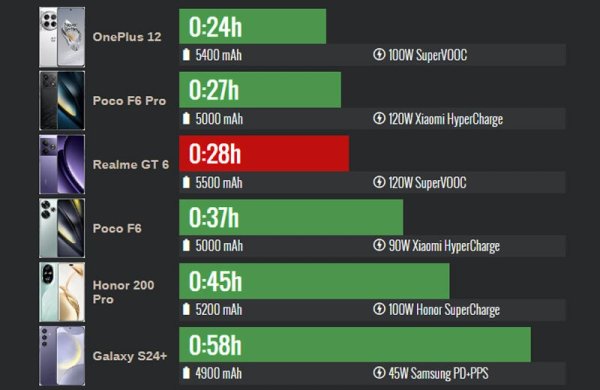The height and width of the screenshot is (390, 600).
Task: Click the green 0:24h OnePlus 12 bar
Action: 253,26
